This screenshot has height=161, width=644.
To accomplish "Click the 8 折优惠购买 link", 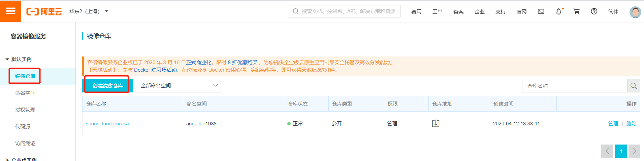I will 243,63.
